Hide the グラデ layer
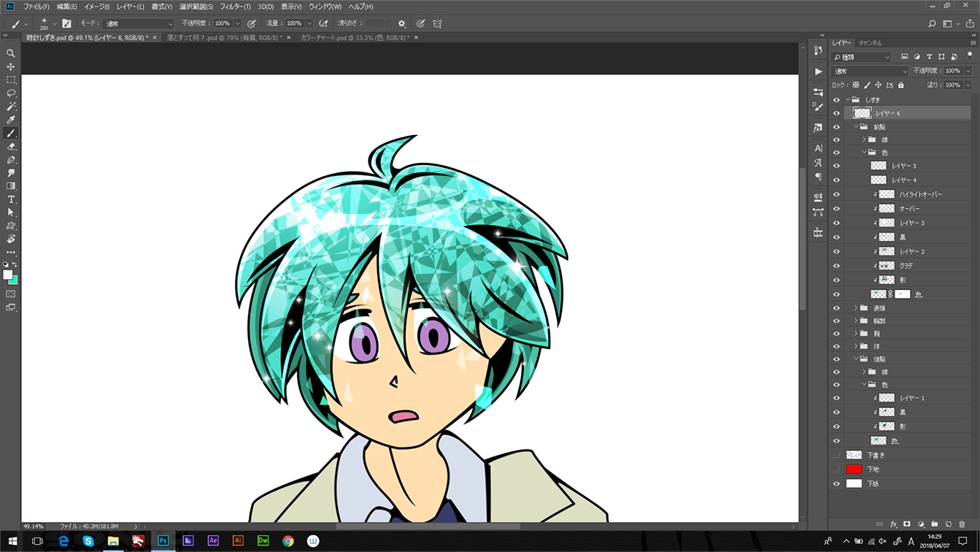Screen dimensions: 980x552 pos(836,266)
